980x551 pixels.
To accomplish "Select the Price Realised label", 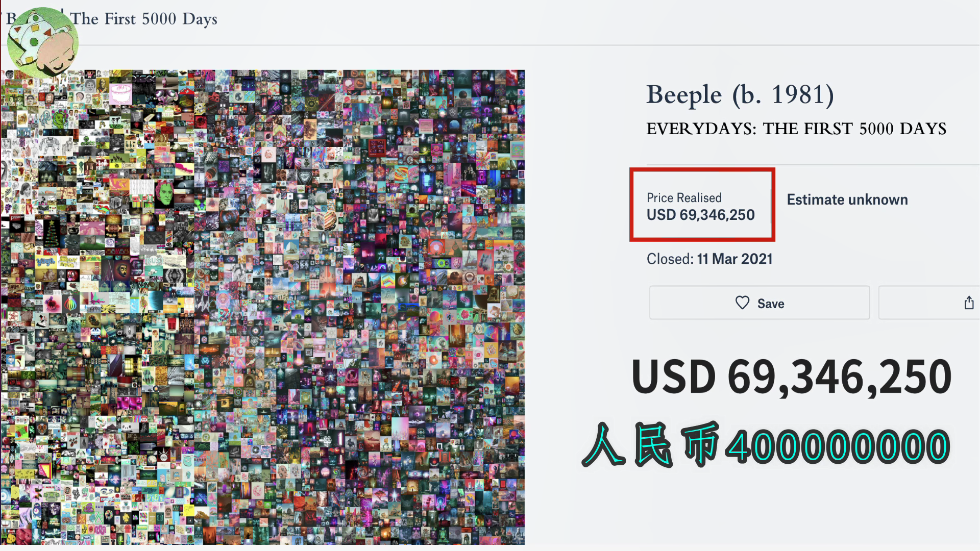I will (x=684, y=198).
